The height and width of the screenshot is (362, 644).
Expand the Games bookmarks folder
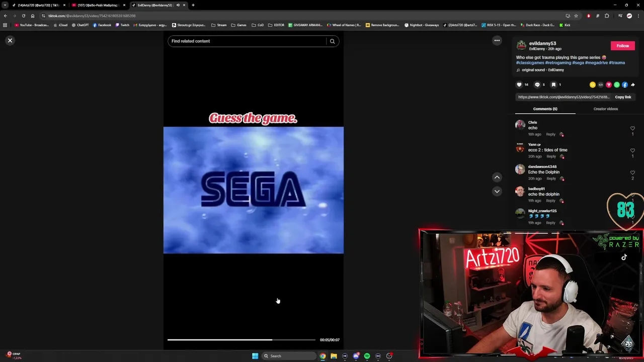pos(239,25)
